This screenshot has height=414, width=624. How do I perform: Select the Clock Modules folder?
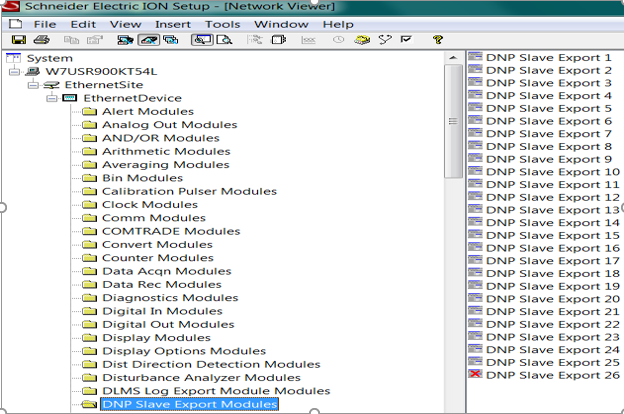click(x=150, y=205)
